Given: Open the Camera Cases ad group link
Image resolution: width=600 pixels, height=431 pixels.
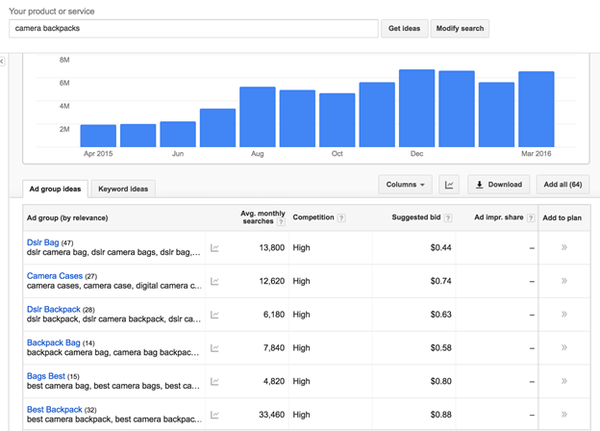Looking at the screenshot, I should [55, 275].
